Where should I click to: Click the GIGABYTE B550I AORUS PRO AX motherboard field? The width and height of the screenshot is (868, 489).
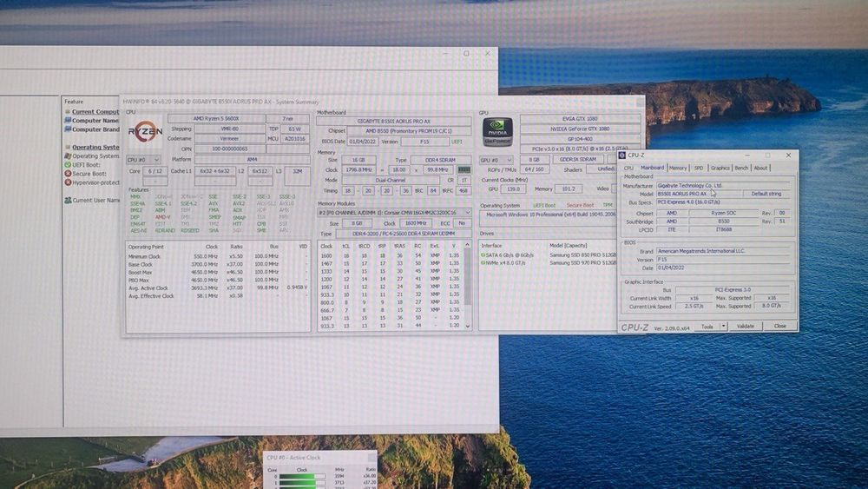coord(393,121)
